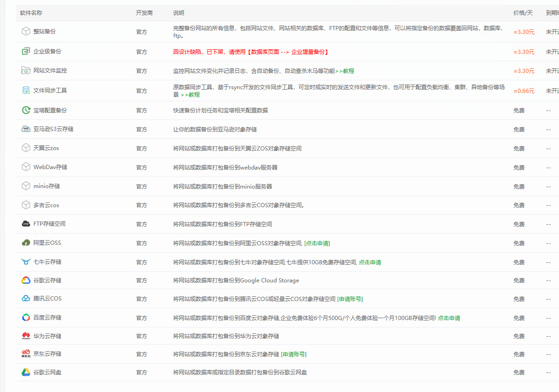The height and width of the screenshot is (392, 559).
Task: Click the 天翼云zos cube icon
Action: tap(26, 148)
